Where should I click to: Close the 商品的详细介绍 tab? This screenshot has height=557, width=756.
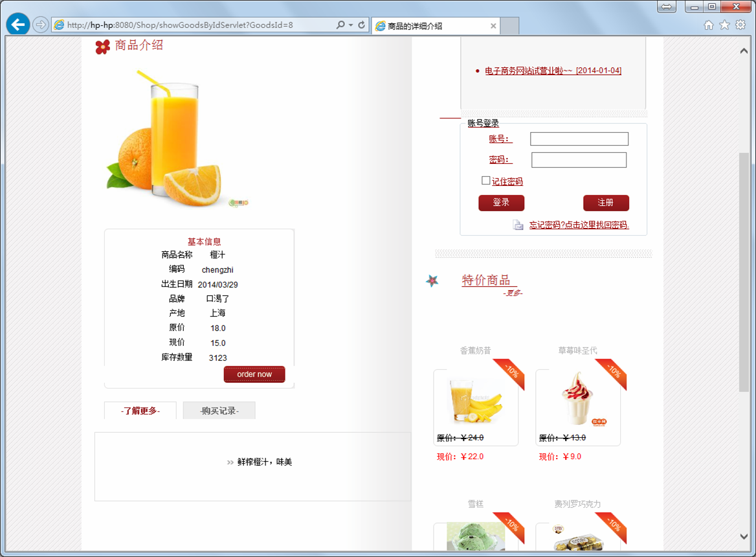(x=493, y=26)
